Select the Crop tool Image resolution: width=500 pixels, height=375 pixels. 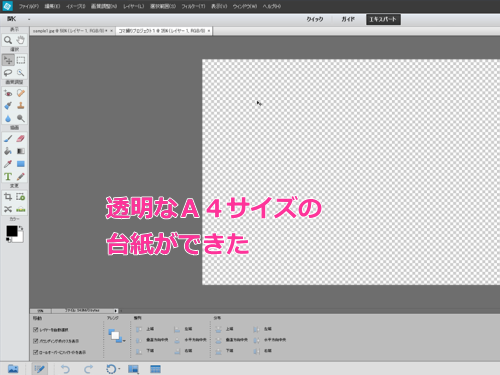tap(8, 197)
